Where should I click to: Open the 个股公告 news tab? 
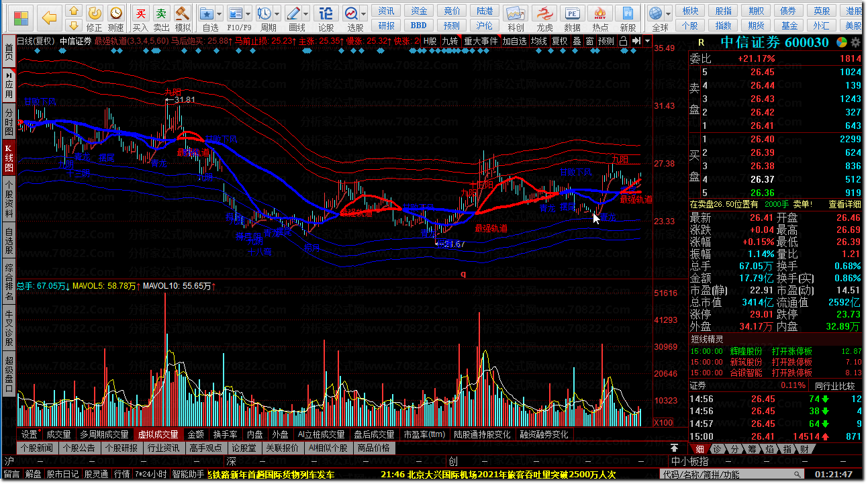(x=79, y=448)
